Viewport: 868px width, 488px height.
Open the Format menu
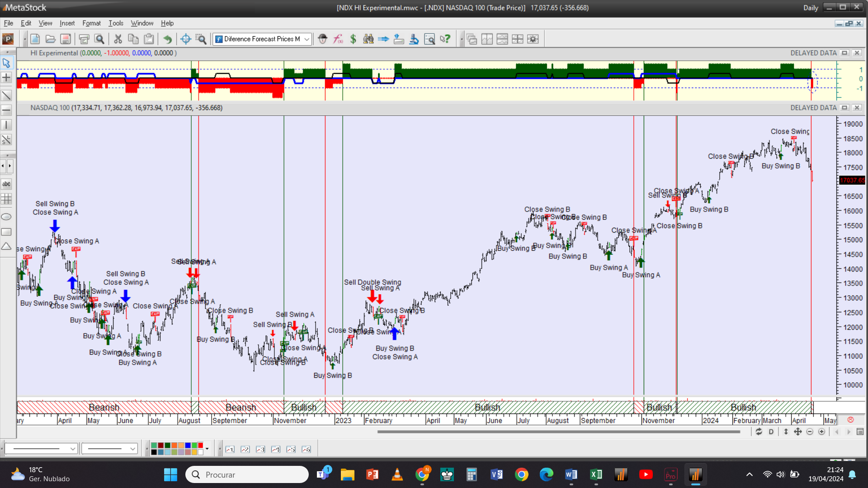tap(91, 23)
